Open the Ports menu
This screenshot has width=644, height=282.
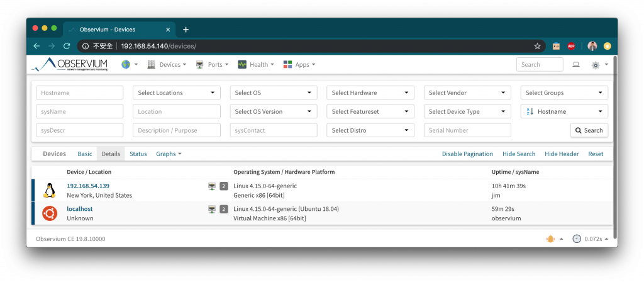coord(213,65)
